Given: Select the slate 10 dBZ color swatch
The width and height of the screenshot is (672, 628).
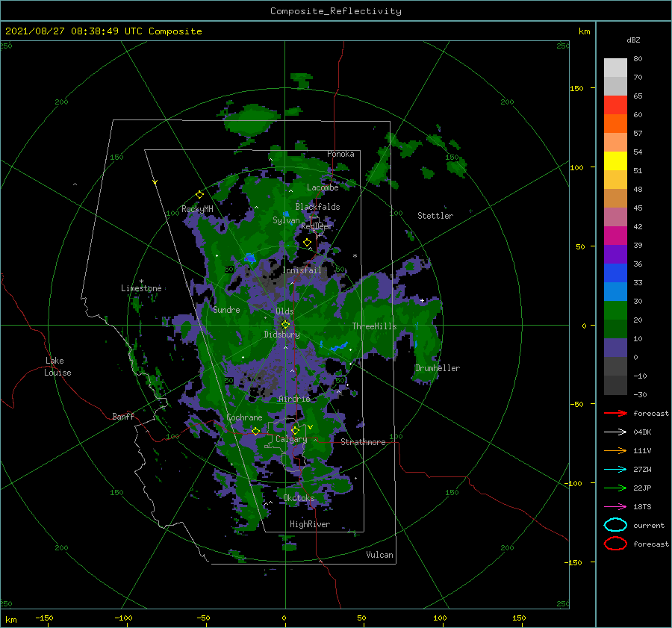Looking at the screenshot, I should pyautogui.click(x=615, y=348).
